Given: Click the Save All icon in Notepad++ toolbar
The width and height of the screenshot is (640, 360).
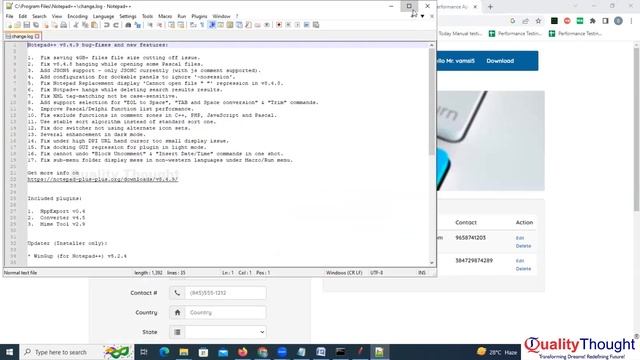Looking at the screenshot, I should pos(36,25).
